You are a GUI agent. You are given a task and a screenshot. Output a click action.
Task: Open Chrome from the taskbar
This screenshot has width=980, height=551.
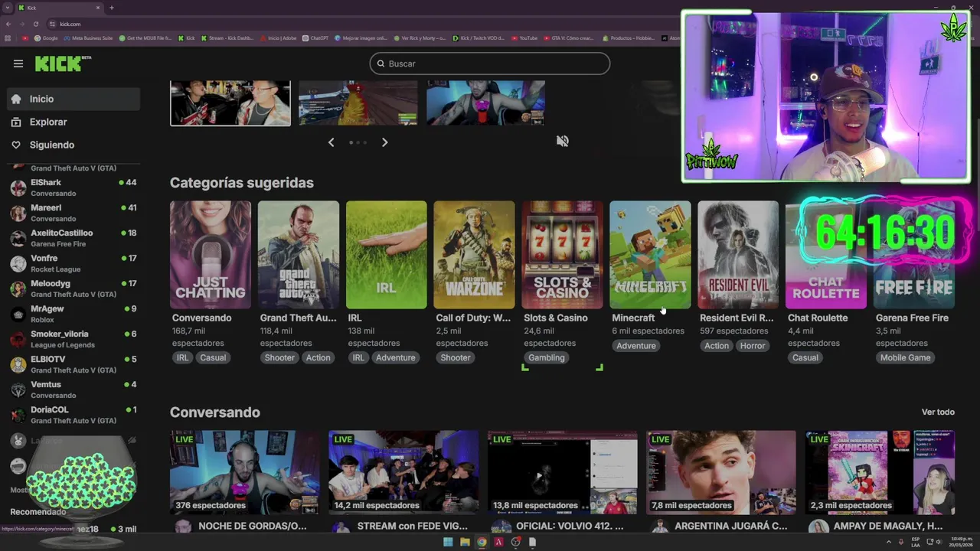pyautogui.click(x=482, y=542)
